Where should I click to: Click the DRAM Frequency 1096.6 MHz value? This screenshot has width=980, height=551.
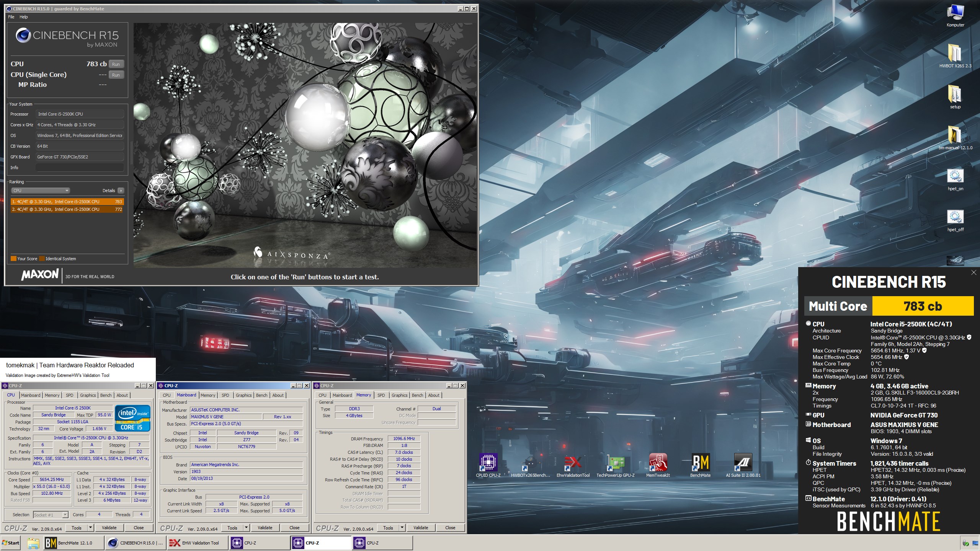pos(404,439)
